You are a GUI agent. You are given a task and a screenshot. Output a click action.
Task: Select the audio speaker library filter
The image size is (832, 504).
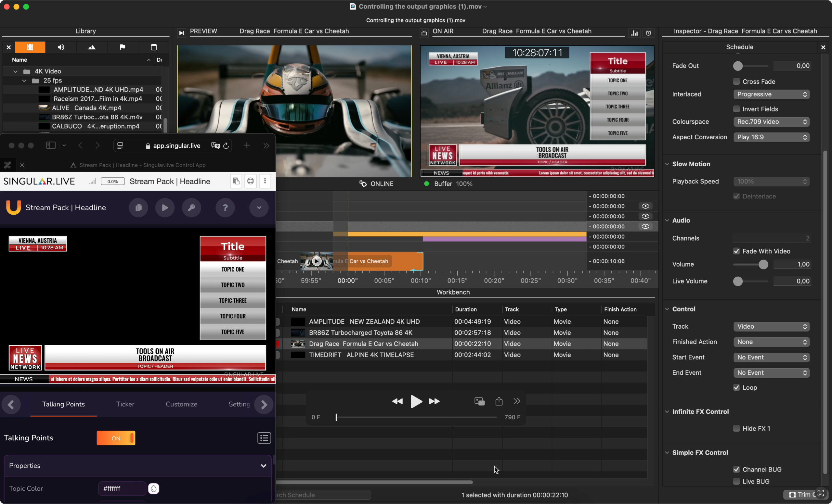click(x=61, y=47)
